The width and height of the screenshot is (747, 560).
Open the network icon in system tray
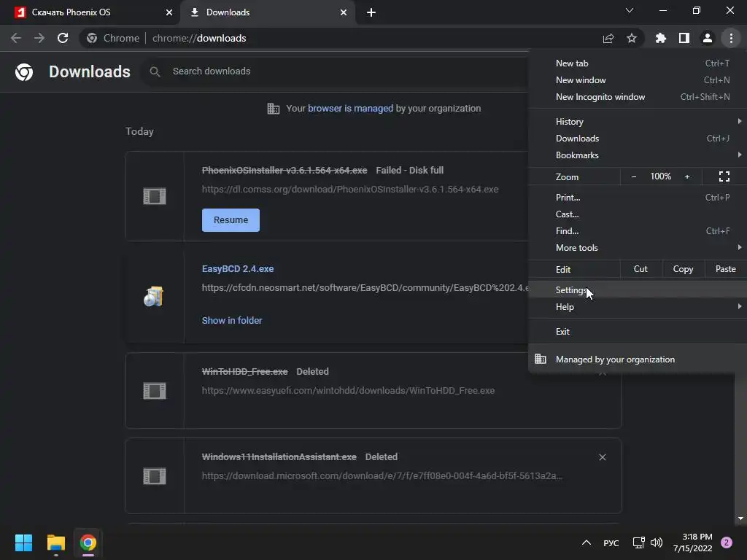click(638, 542)
